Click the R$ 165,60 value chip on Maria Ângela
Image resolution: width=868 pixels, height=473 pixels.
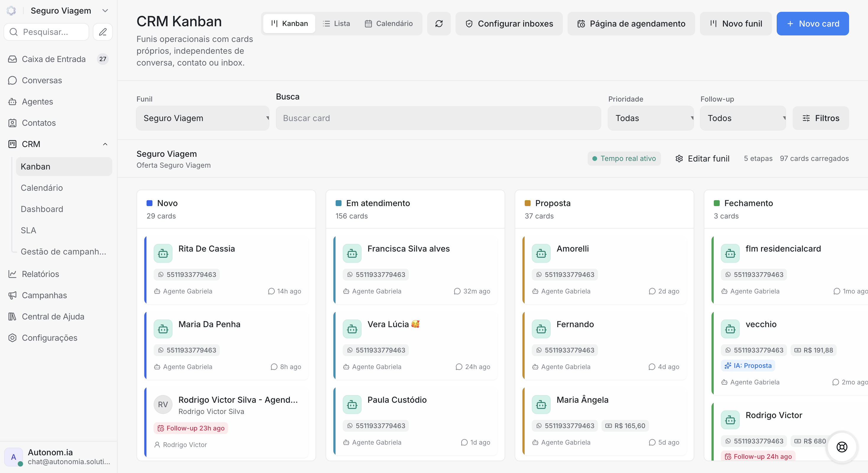[625, 426]
